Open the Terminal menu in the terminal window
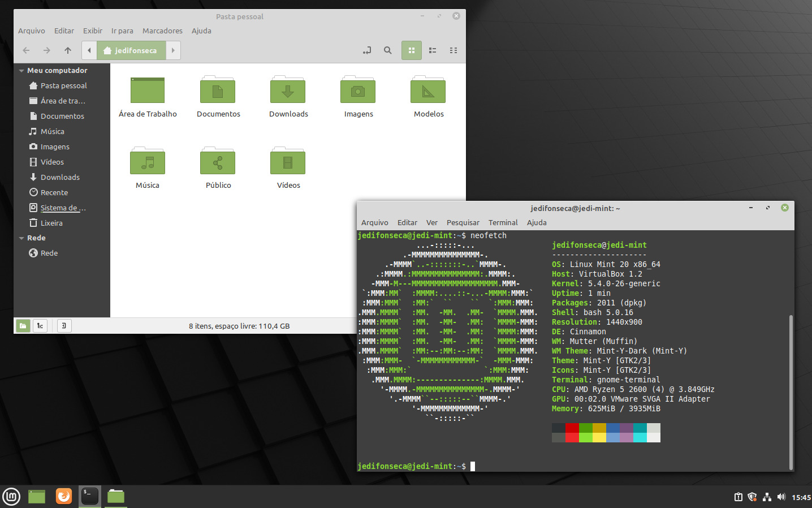The image size is (812, 508). tap(503, 222)
